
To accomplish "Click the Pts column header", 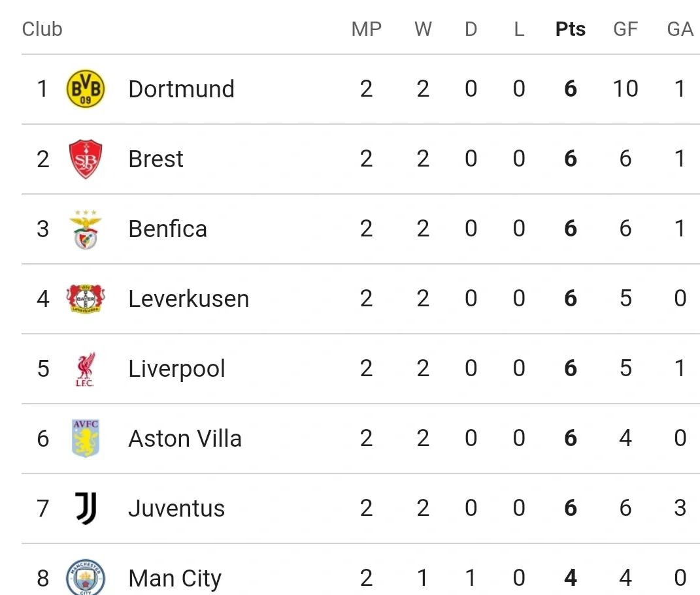I will pos(570,29).
